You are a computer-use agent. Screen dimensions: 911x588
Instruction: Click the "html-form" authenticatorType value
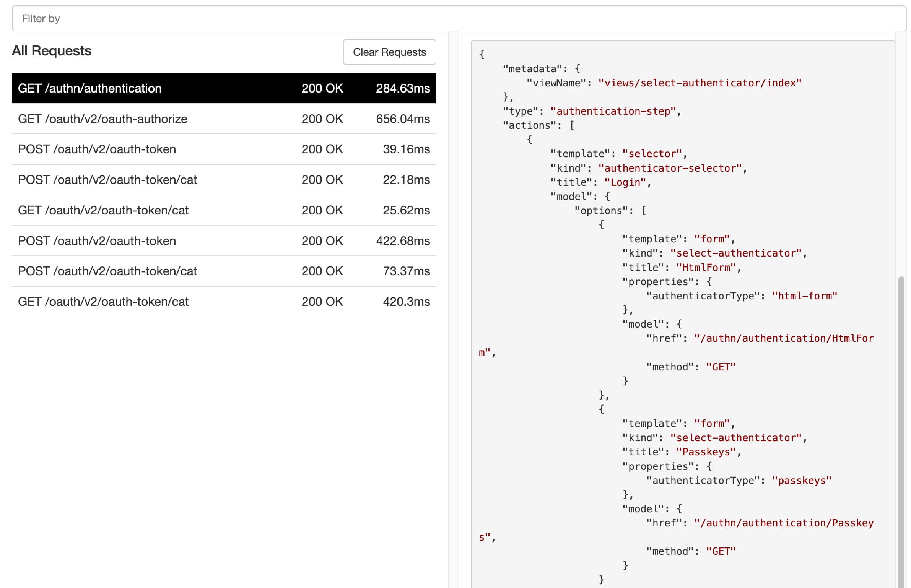[x=804, y=296]
